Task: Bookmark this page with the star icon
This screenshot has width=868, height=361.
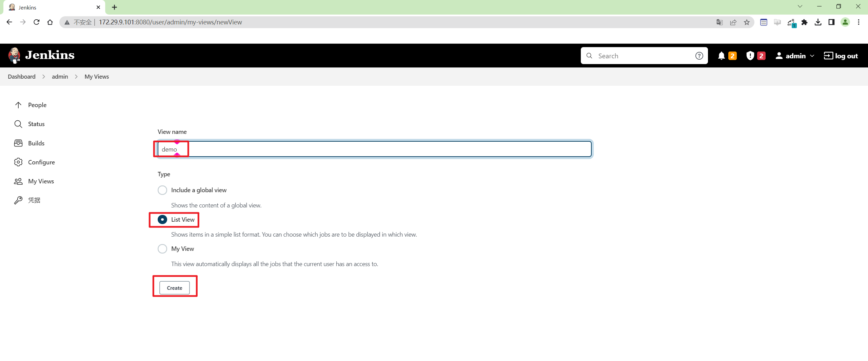Action: click(x=747, y=22)
